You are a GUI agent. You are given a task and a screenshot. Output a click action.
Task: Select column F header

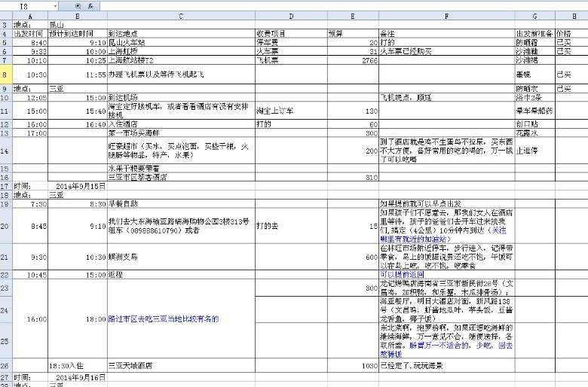click(x=446, y=16)
